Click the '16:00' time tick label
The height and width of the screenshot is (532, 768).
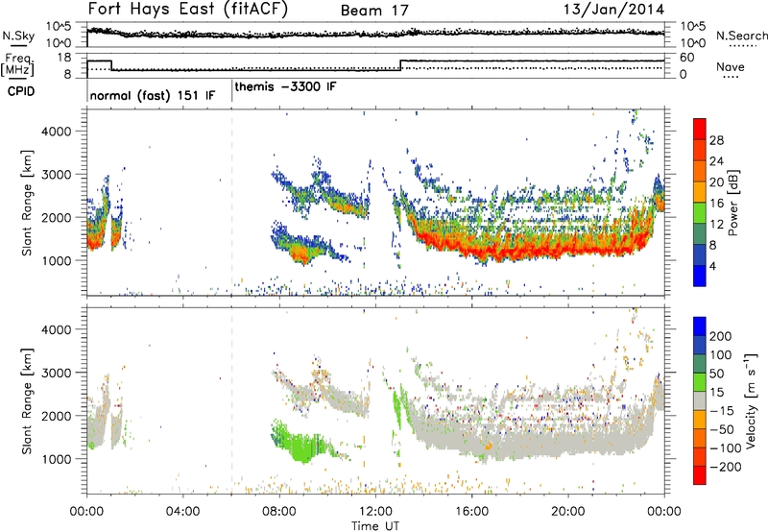point(471,512)
